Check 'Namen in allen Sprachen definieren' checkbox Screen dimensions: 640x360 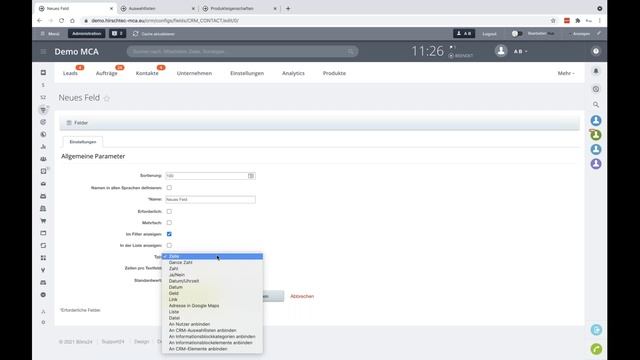(169, 188)
